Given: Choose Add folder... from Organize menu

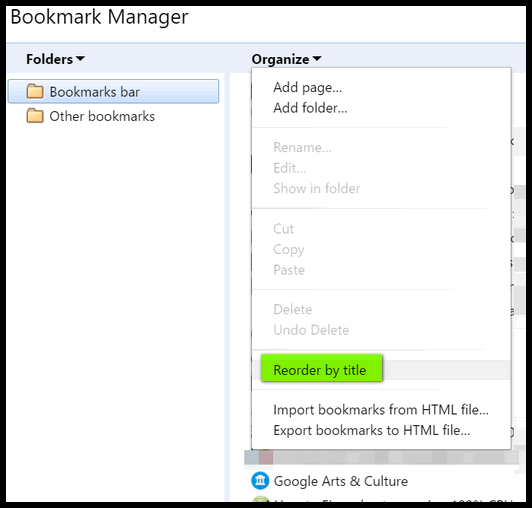Looking at the screenshot, I should click(x=310, y=108).
